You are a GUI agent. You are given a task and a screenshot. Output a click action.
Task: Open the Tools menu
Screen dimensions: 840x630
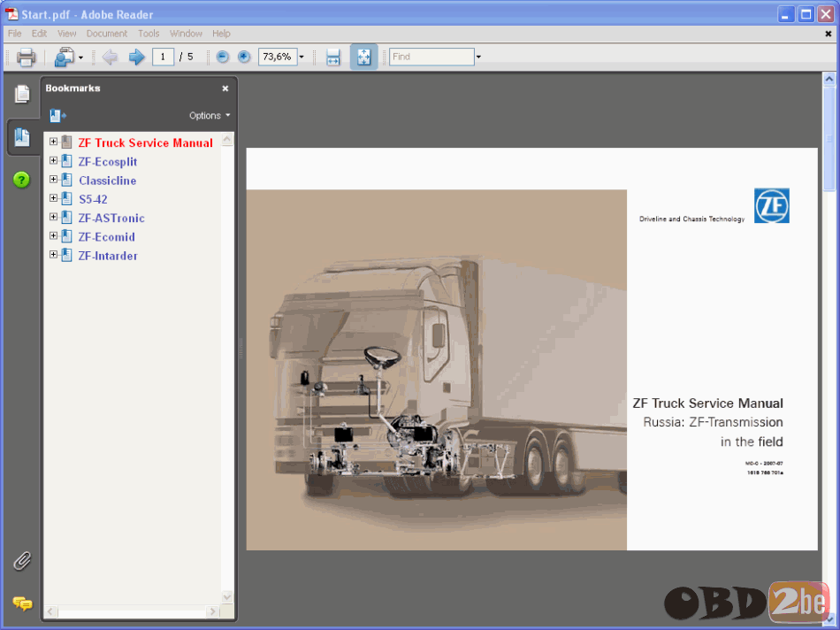click(x=149, y=34)
